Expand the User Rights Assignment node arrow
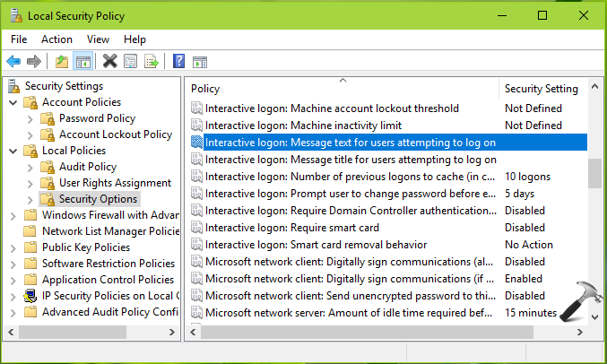The height and width of the screenshot is (364, 607). [30, 184]
